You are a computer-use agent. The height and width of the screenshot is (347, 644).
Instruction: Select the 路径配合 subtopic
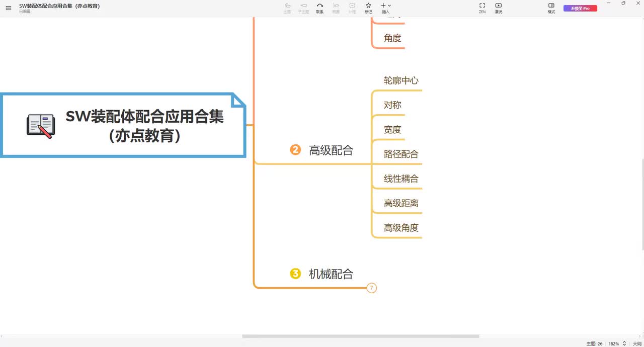[401, 154]
